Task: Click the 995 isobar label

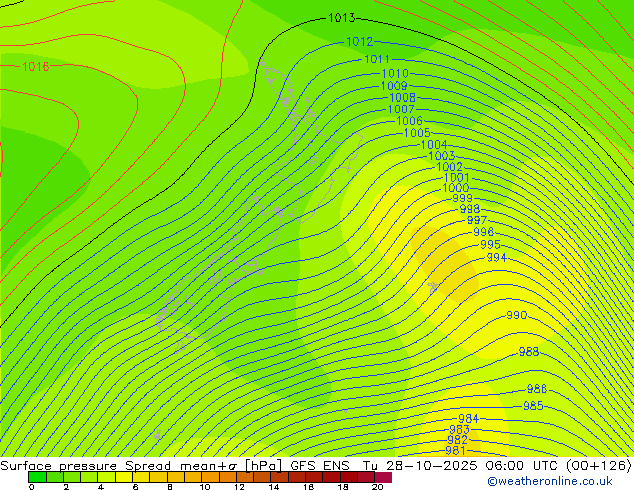Action: pyautogui.click(x=490, y=245)
